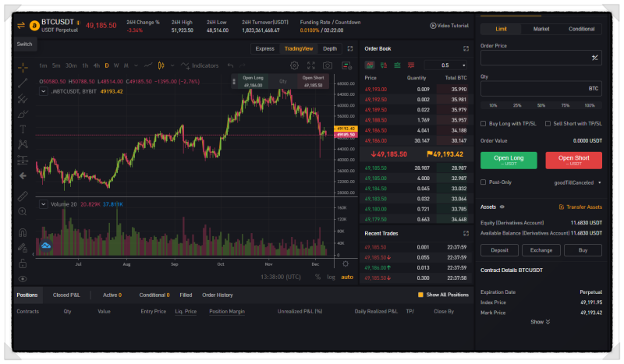Image resolution: width=624 pixels, height=364 pixels.
Task: Click the back arrow in chart toolbar
Action: [23, 175]
